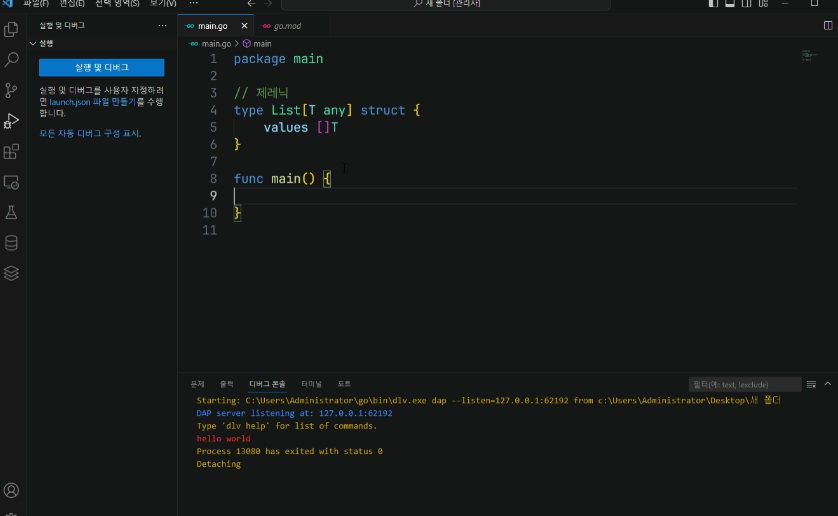Open the stacked layers icon in the activity bar
Viewport: 838px width, 516px height.
point(11,273)
